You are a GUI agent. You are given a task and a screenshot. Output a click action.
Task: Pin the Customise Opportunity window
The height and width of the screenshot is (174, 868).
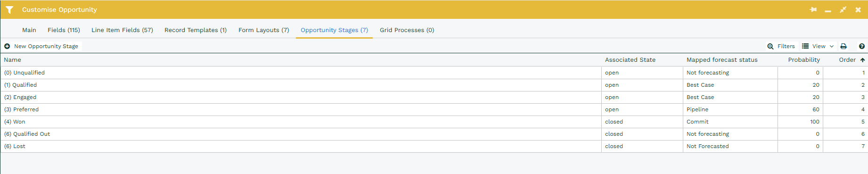click(x=813, y=9)
